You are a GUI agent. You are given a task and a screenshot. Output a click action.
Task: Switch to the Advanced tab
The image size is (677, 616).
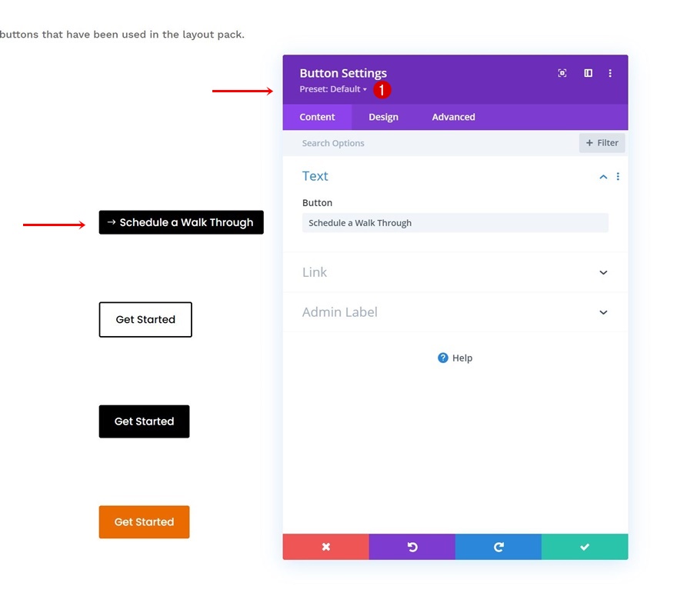coord(453,117)
